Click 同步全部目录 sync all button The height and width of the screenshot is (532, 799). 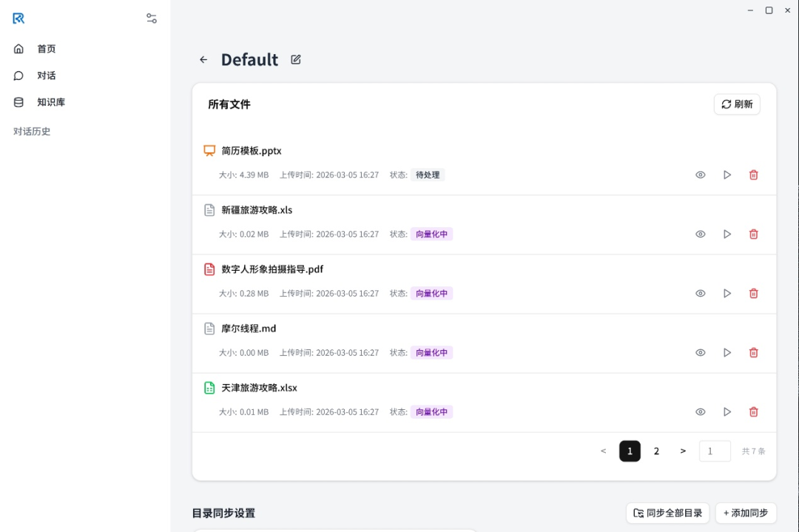pos(667,514)
